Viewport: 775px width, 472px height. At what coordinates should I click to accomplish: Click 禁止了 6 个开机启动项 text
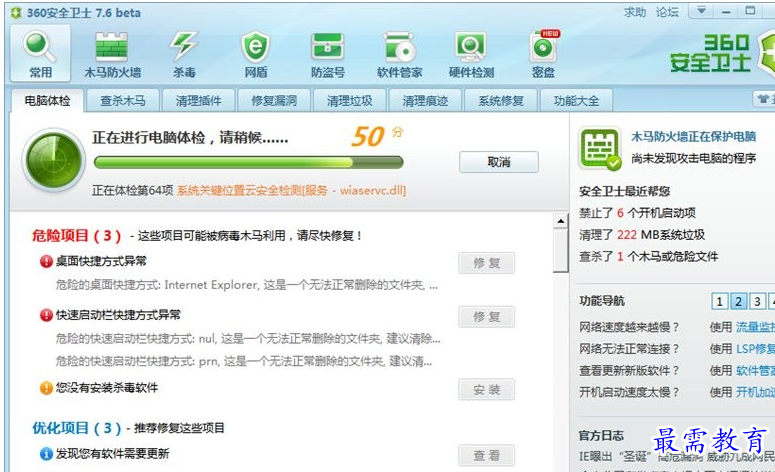637,213
